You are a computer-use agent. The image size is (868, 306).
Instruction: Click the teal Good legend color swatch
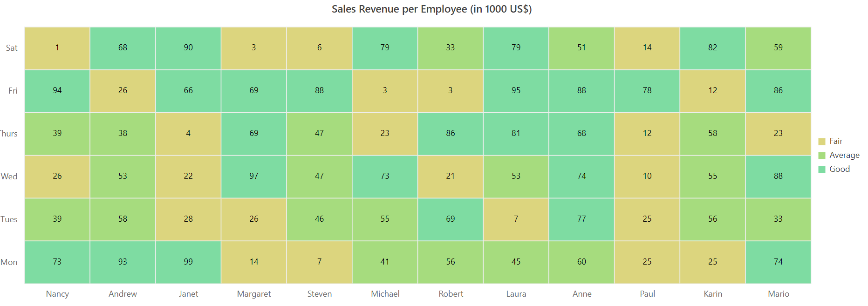point(822,170)
